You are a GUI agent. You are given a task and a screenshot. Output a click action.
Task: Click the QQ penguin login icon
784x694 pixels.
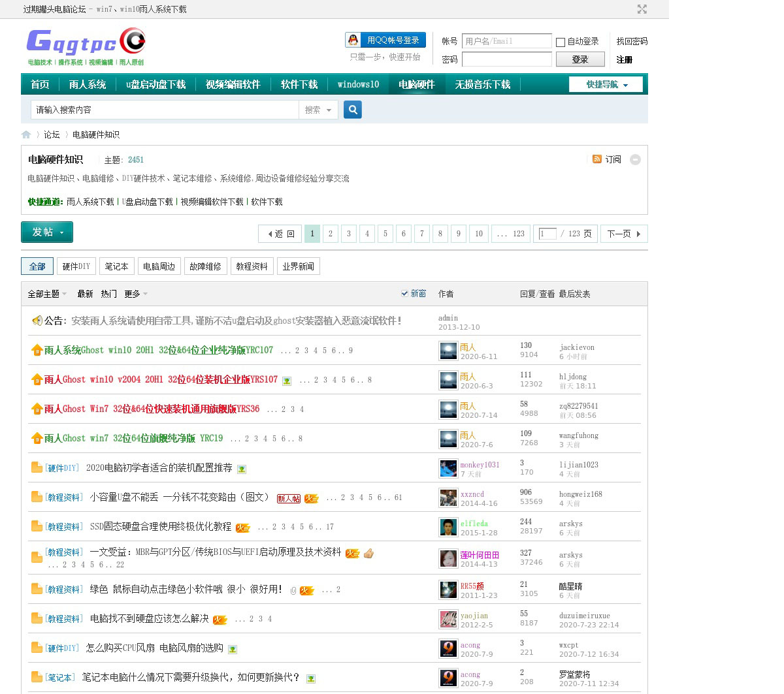click(353, 40)
